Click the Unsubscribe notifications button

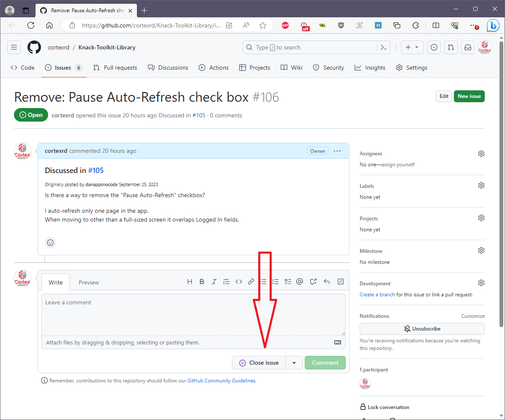coord(422,329)
